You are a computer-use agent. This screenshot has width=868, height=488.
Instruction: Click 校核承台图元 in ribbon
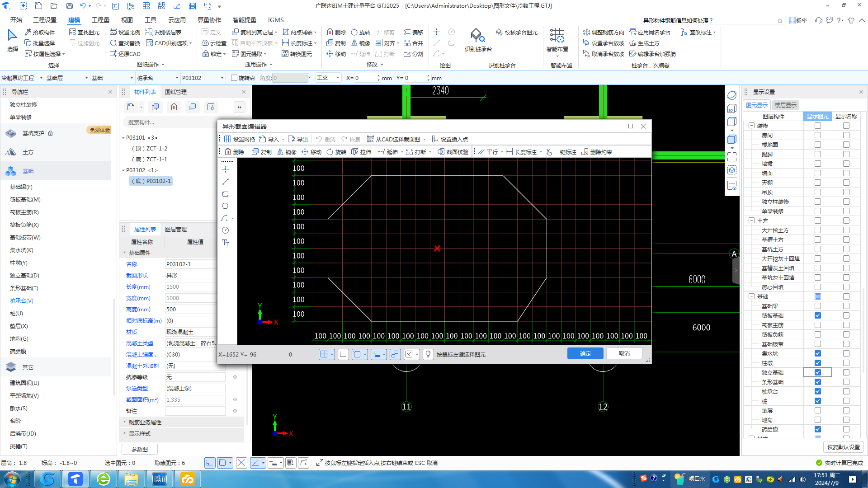coord(517,32)
